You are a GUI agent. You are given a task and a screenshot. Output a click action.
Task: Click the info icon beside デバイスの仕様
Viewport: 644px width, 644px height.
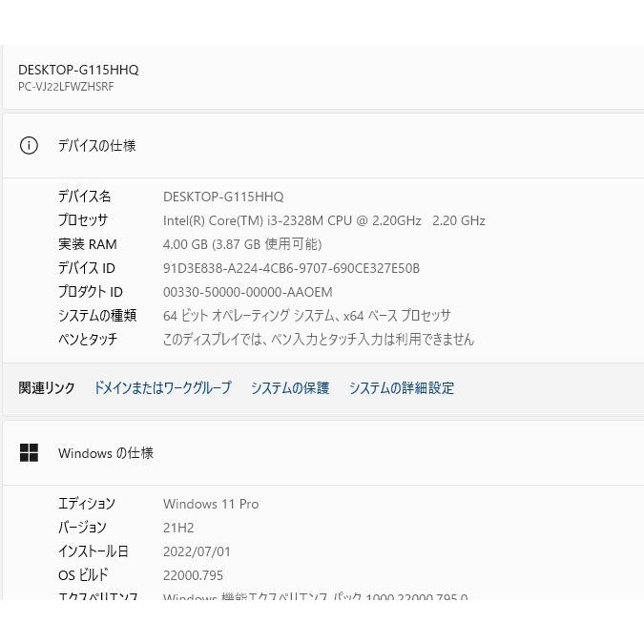tap(29, 146)
